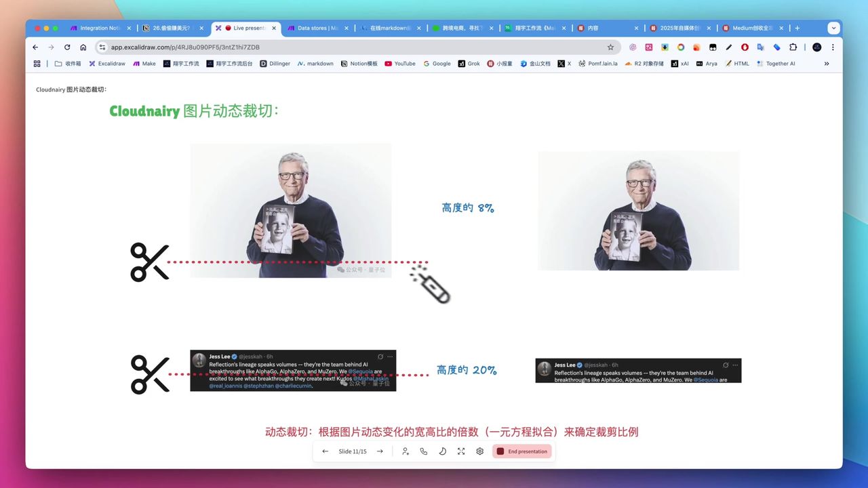Advance to next slide with right arrow
This screenshot has width=868, height=488.
[x=380, y=451]
